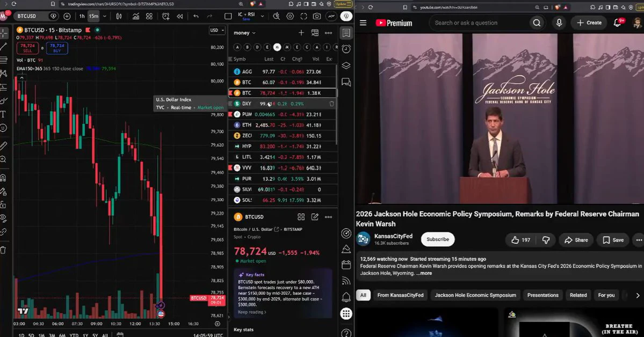Expand the IC + RSI layout dropdown arrow
Image resolution: width=644 pixels, height=337 pixels.
click(x=263, y=17)
